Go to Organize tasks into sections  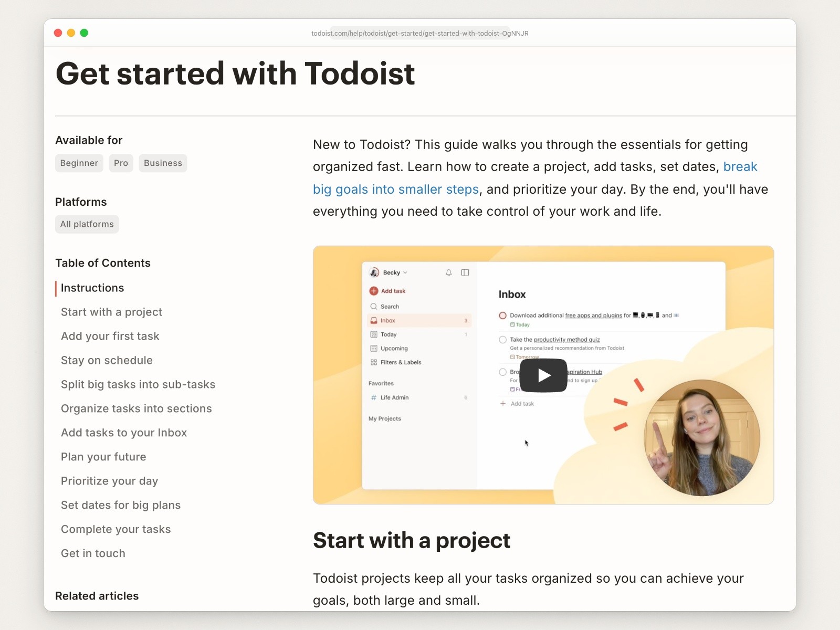136,408
